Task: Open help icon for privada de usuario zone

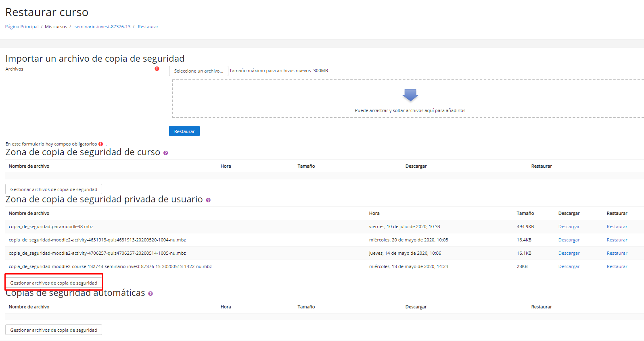Action: coord(208,200)
